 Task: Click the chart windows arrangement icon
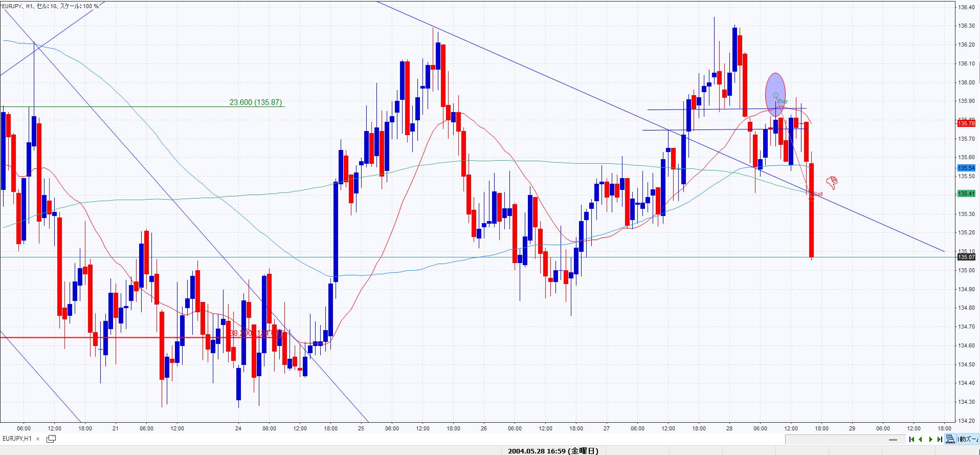[x=51, y=439]
